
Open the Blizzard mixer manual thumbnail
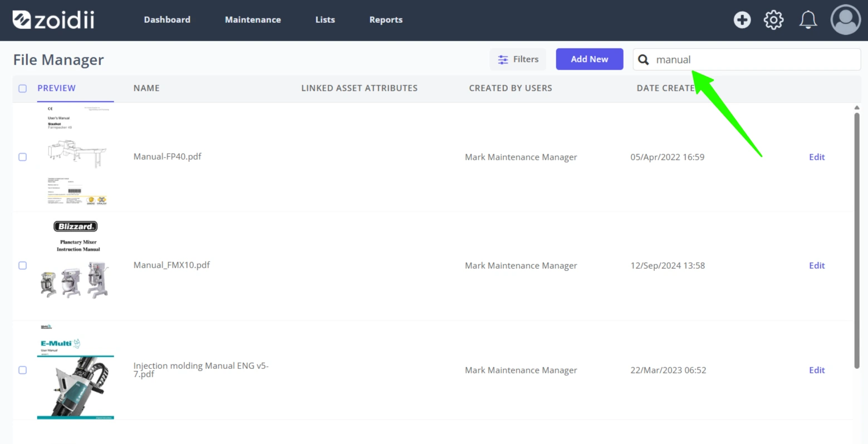click(76, 260)
